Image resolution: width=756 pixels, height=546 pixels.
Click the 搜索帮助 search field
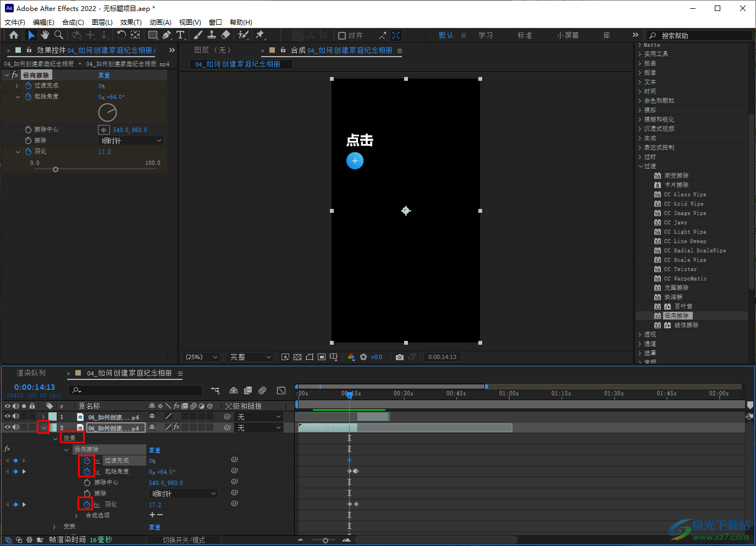tap(699, 36)
